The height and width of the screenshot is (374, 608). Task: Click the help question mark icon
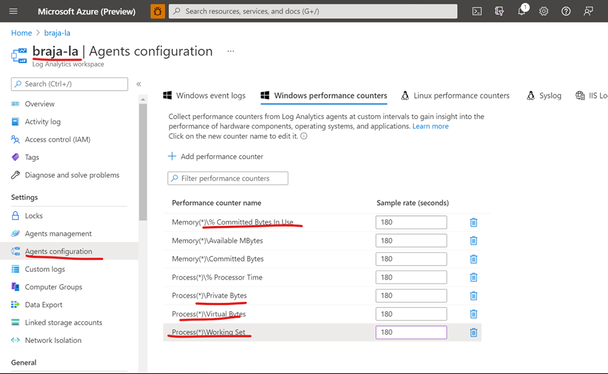pos(566,11)
